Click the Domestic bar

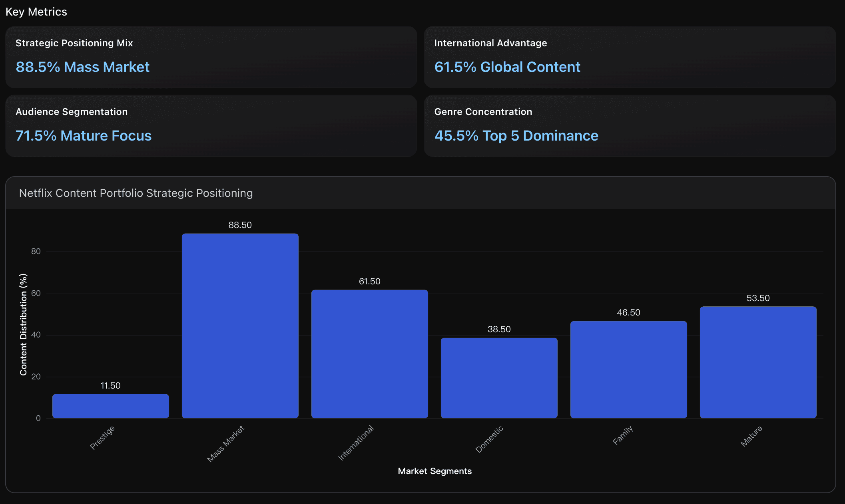[499, 377]
